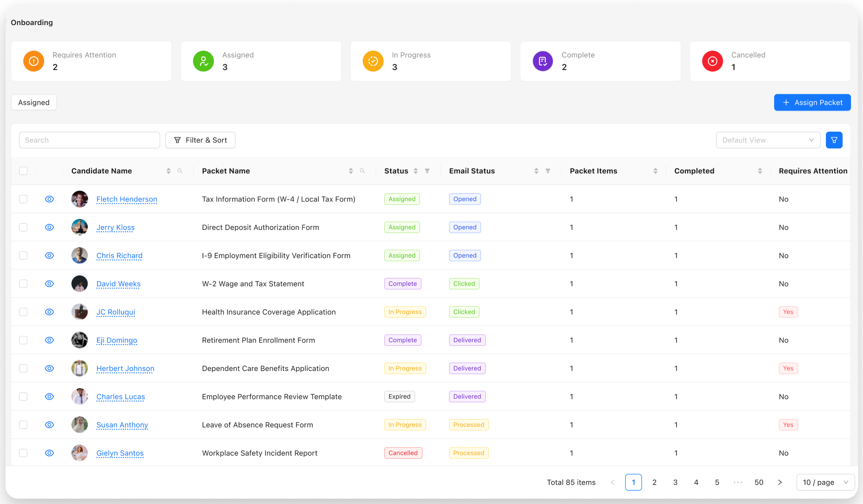Sort by Packet Name column arrows
The height and width of the screenshot is (504, 863).
pyautogui.click(x=351, y=171)
